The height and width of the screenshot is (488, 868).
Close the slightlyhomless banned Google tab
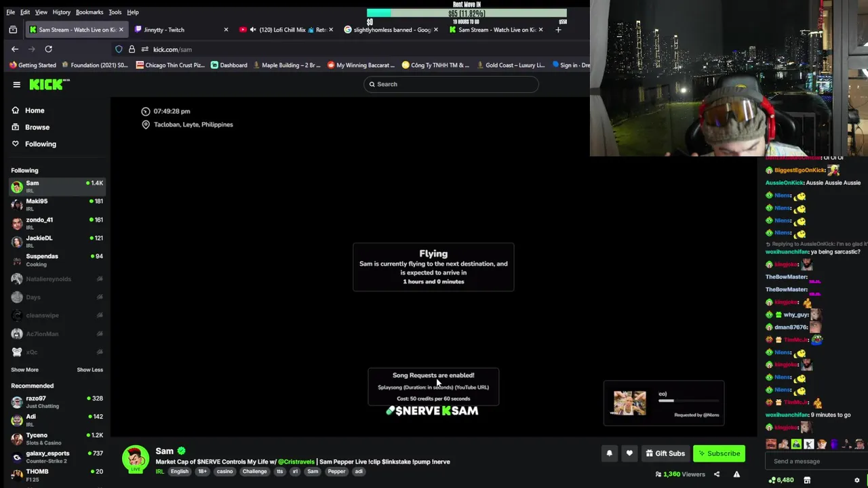pyautogui.click(x=435, y=30)
